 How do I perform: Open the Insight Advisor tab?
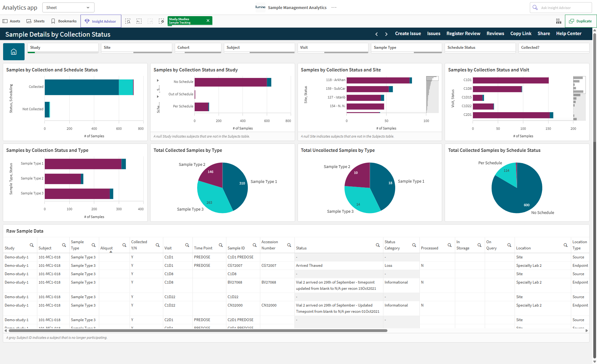click(101, 21)
